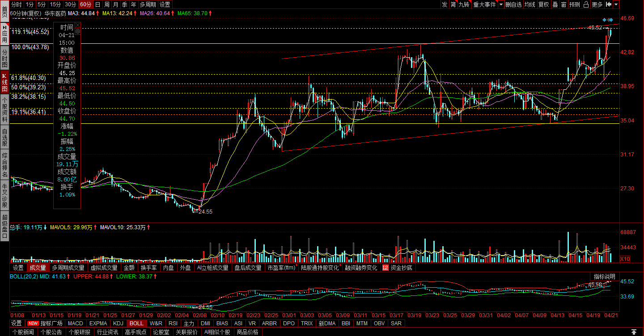Switch to weekly 周 K-line
The height and width of the screenshot is (336, 644).
[x=106, y=4]
